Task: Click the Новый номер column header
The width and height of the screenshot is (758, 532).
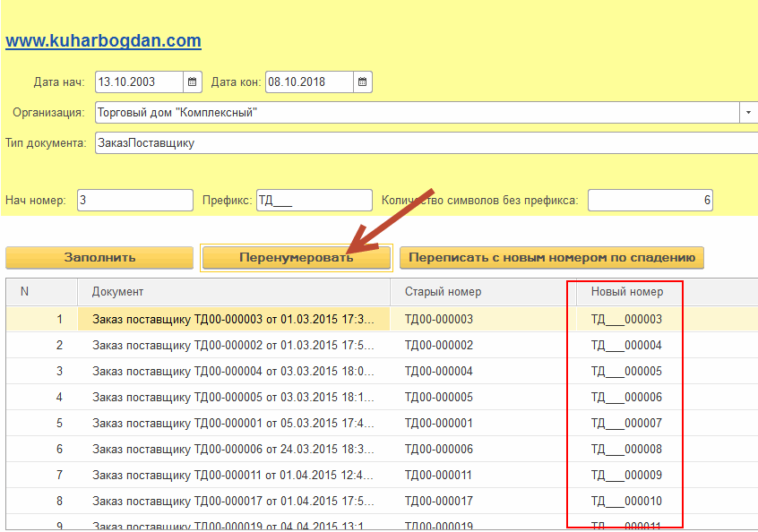Action: click(627, 292)
